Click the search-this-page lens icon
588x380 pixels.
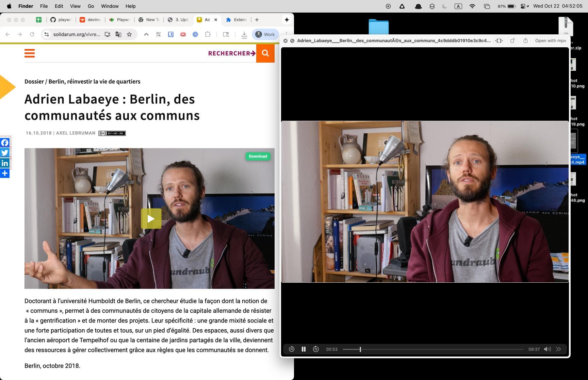pos(226,34)
